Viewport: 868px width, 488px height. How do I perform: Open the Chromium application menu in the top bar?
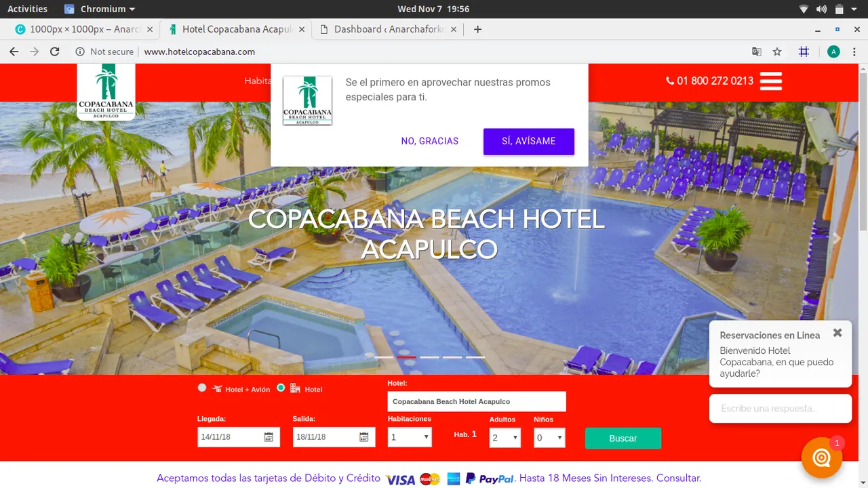point(100,9)
